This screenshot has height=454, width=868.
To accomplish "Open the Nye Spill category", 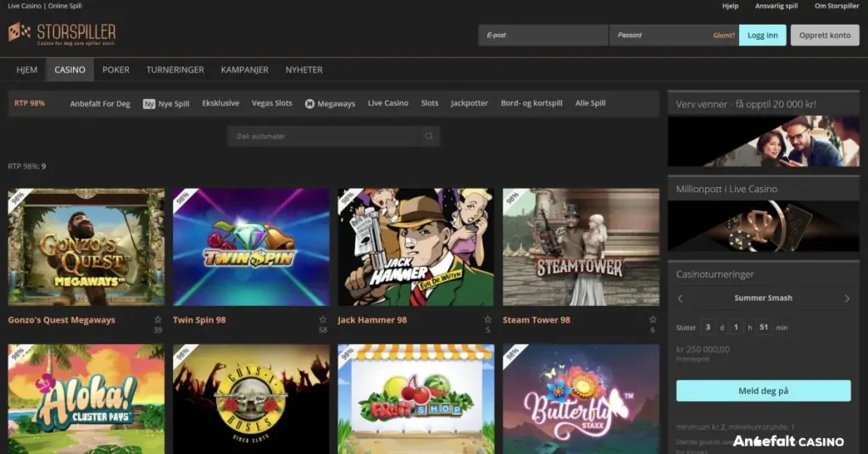I will pyautogui.click(x=166, y=103).
